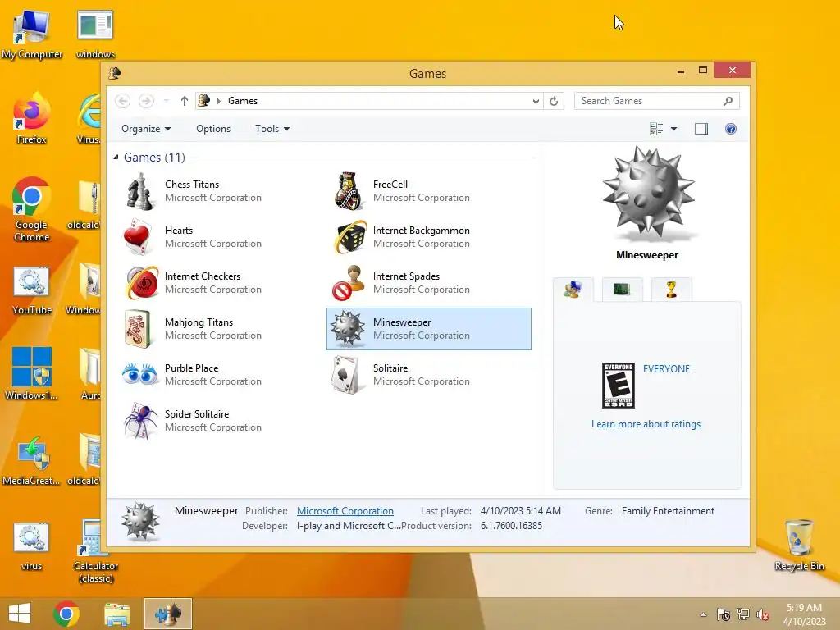Screen dimensions: 840x630
Task: Go up one folder level
Action: point(185,101)
